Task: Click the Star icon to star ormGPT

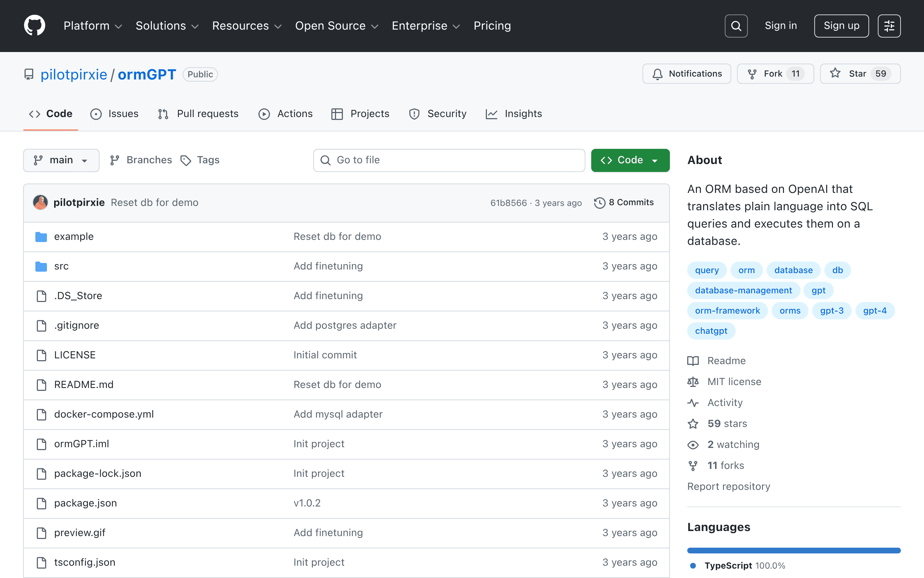Action: [835, 73]
